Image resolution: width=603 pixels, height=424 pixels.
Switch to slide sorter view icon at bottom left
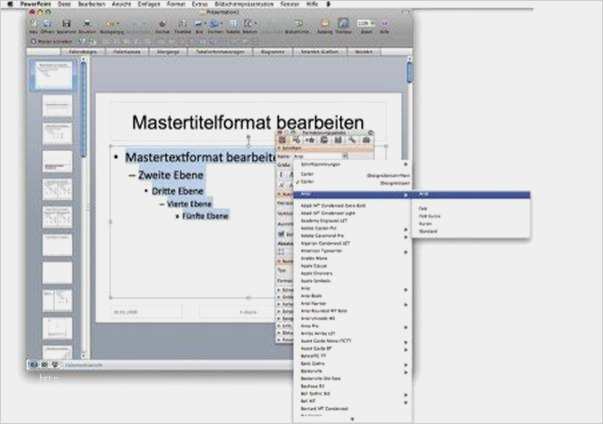(x=44, y=364)
